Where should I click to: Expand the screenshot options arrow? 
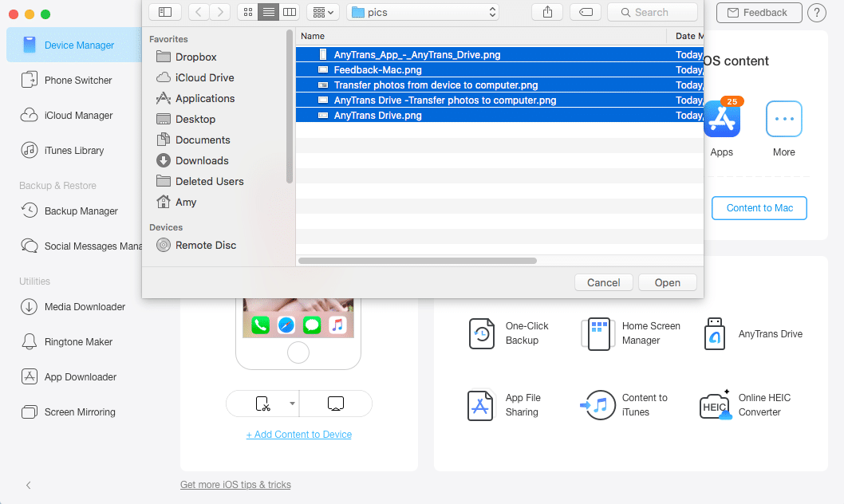point(292,404)
